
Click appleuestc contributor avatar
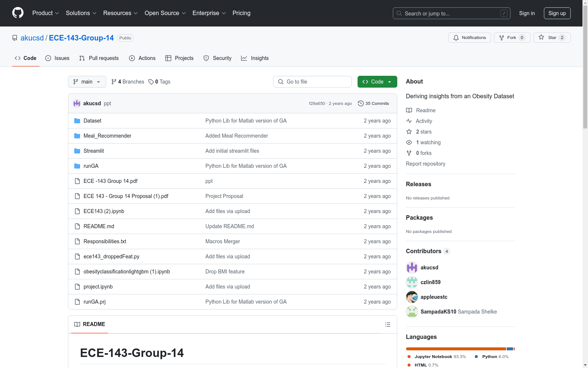pos(412,297)
